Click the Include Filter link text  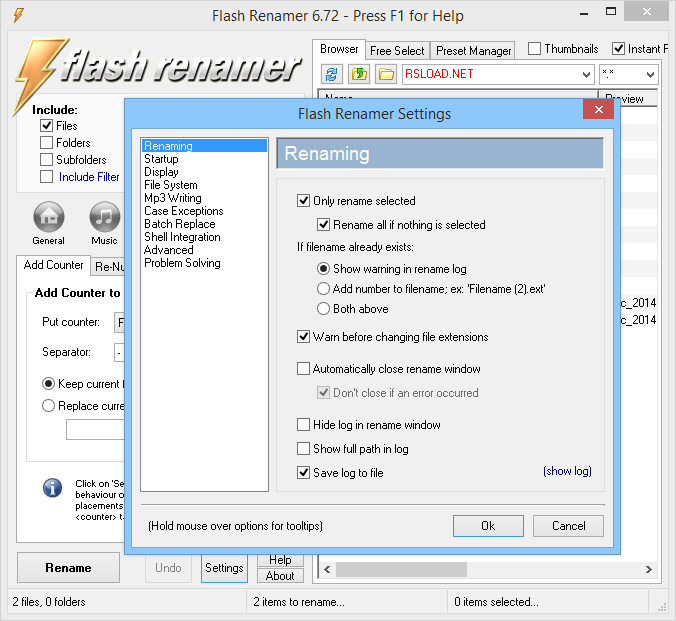coord(89,177)
